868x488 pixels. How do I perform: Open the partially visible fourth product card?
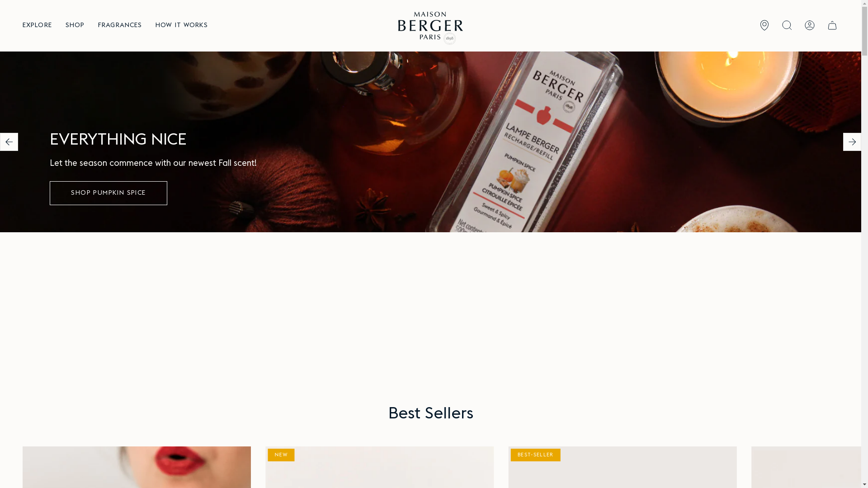(806, 467)
